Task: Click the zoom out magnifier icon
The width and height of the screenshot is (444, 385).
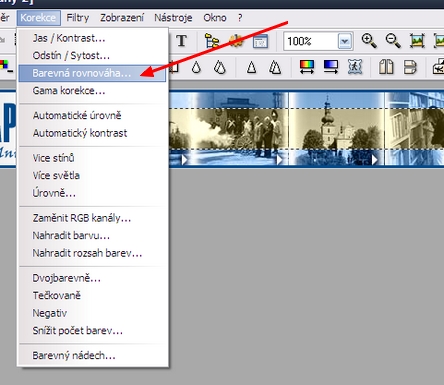Action: coord(393,41)
